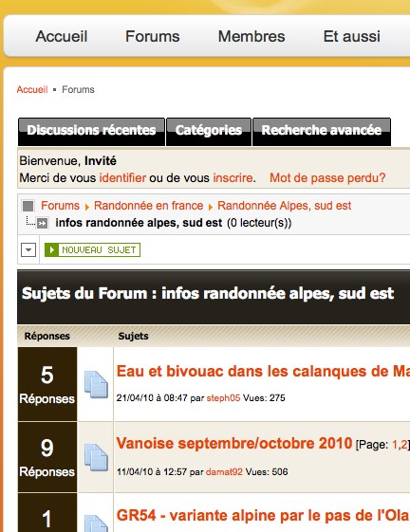
Task: Open the Eau et bivouac dans les calanques topic
Action: 263,371
